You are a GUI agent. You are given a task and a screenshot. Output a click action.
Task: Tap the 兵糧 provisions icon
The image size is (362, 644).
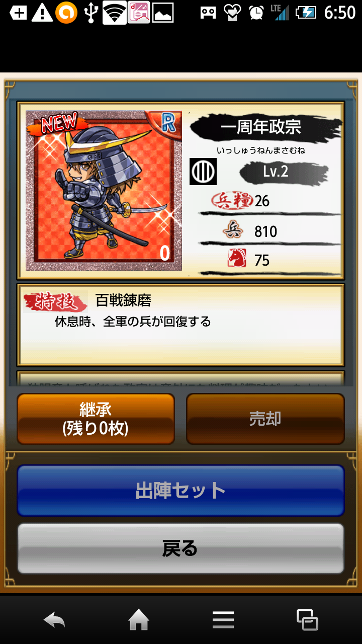pos(231,200)
